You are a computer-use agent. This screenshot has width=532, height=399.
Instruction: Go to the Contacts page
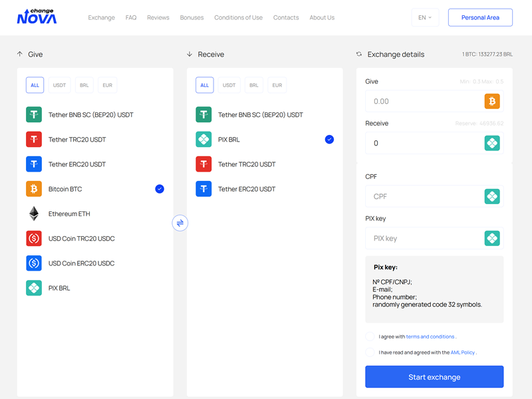point(286,18)
